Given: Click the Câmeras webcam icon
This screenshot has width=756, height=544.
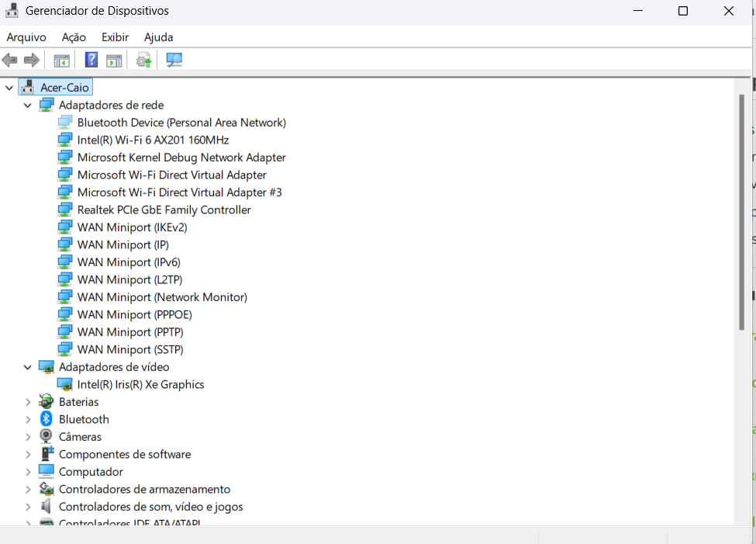Looking at the screenshot, I should click(x=47, y=436).
